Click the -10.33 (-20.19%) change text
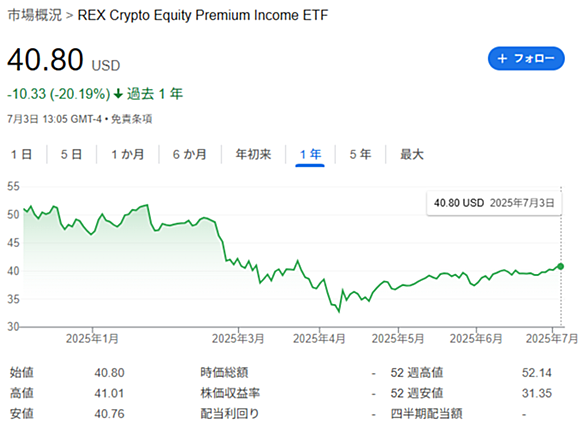The image size is (586, 430). (x=59, y=94)
